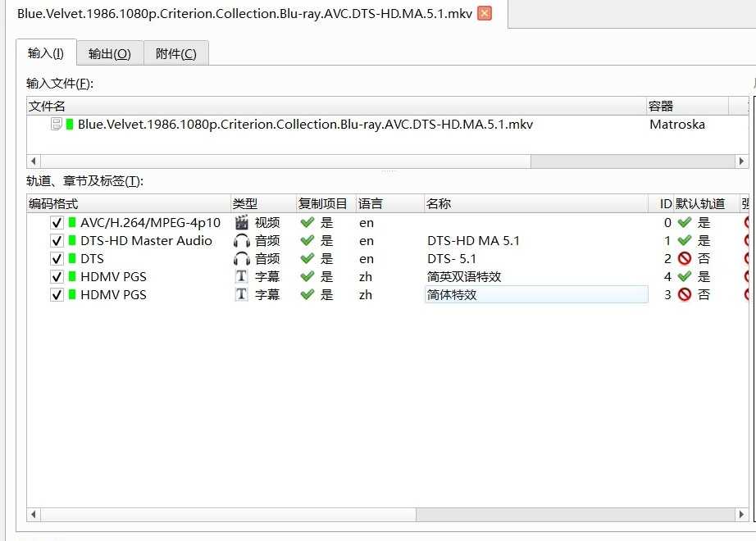
Task: Click default-track checkmark of track ID 4
Action: 685,276
